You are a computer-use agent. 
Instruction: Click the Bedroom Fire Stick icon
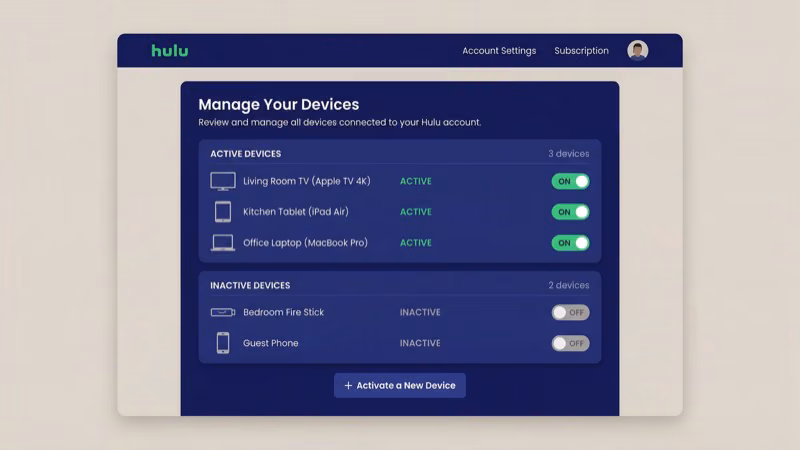(223, 312)
